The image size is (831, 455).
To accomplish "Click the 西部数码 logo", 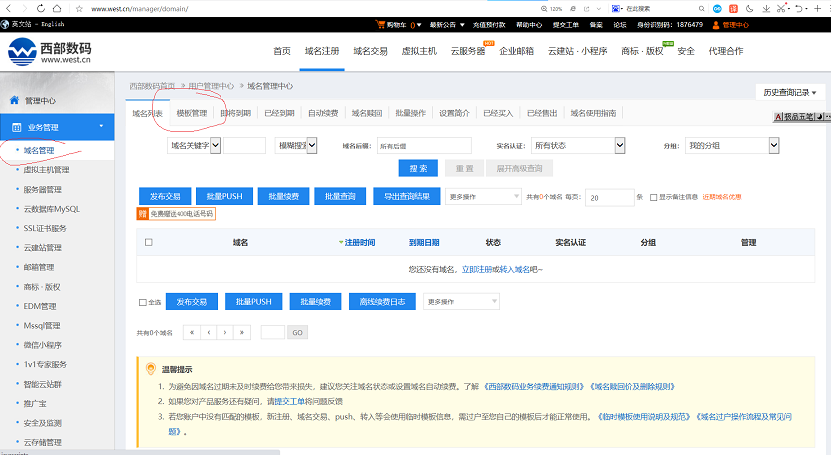I will [49, 52].
